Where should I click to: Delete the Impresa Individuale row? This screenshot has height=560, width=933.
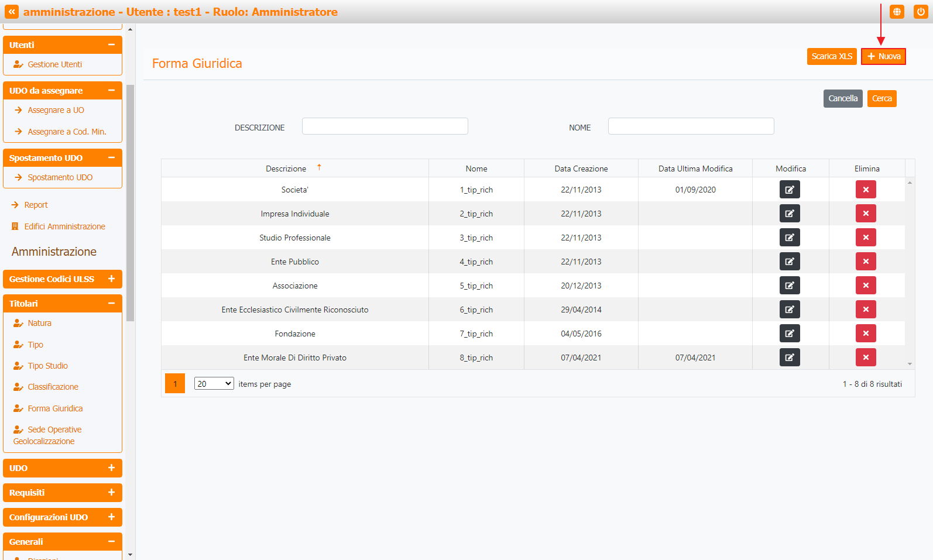coord(865,214)
